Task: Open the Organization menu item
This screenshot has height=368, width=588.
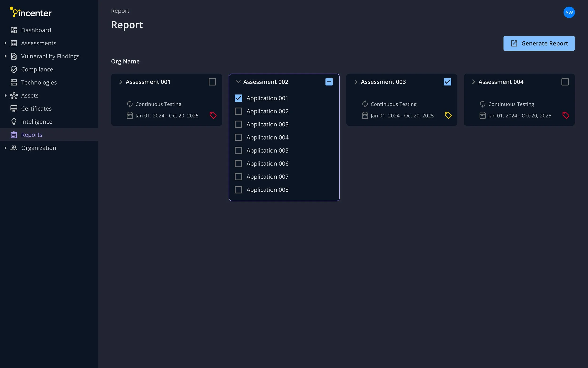Action: (38, 148)
